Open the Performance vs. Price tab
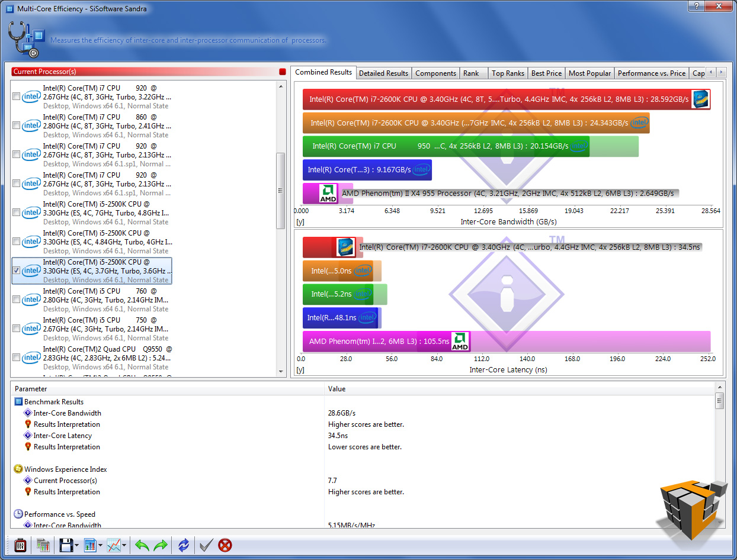The width and height of the screenshot is (737, 560). point(651,73)
